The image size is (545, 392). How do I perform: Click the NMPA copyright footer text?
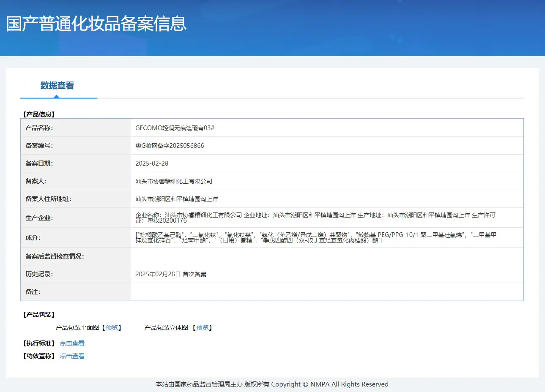[272, 384]
